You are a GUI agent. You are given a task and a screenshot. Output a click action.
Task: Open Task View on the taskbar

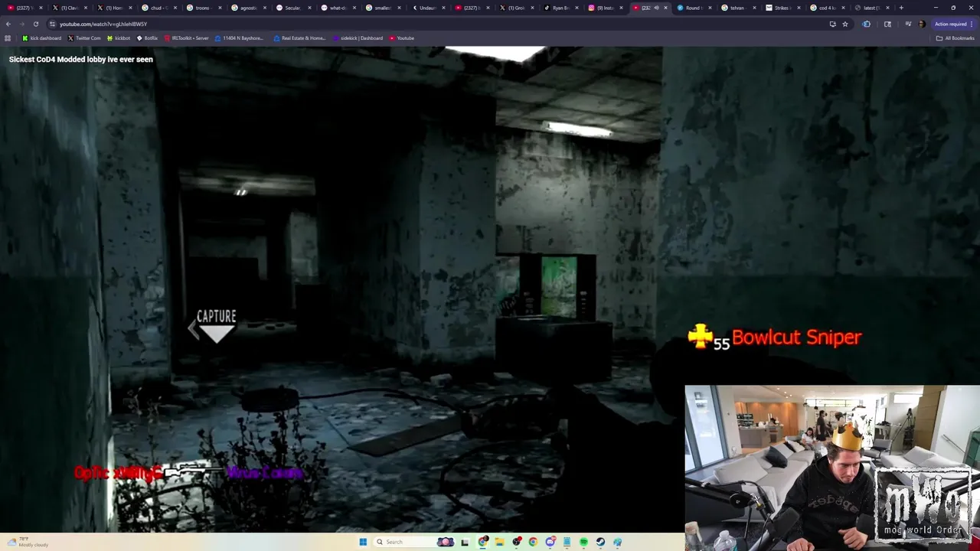[x=465, y=542]
